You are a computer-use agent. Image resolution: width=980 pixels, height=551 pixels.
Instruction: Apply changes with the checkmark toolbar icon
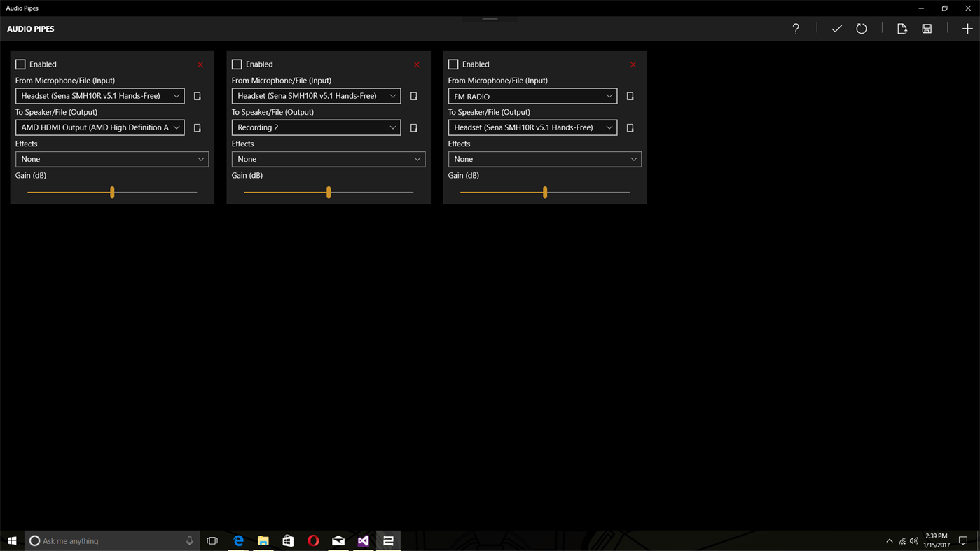click(x=837, y=28)
